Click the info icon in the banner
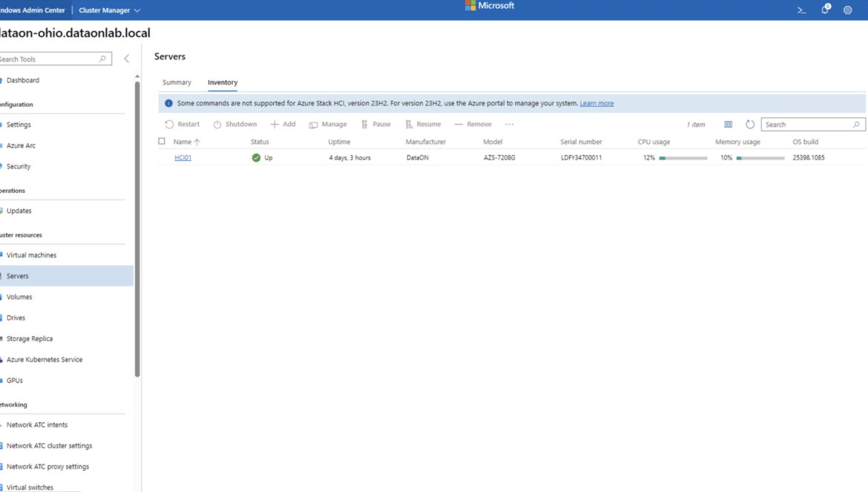This screenshot has width=868, height=492. [169, 103]
